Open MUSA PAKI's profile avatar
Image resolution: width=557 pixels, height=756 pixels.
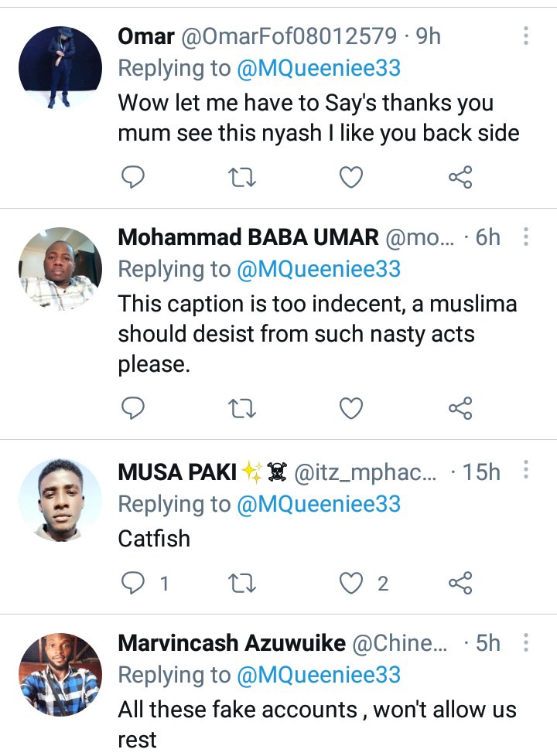coord(60,500)
